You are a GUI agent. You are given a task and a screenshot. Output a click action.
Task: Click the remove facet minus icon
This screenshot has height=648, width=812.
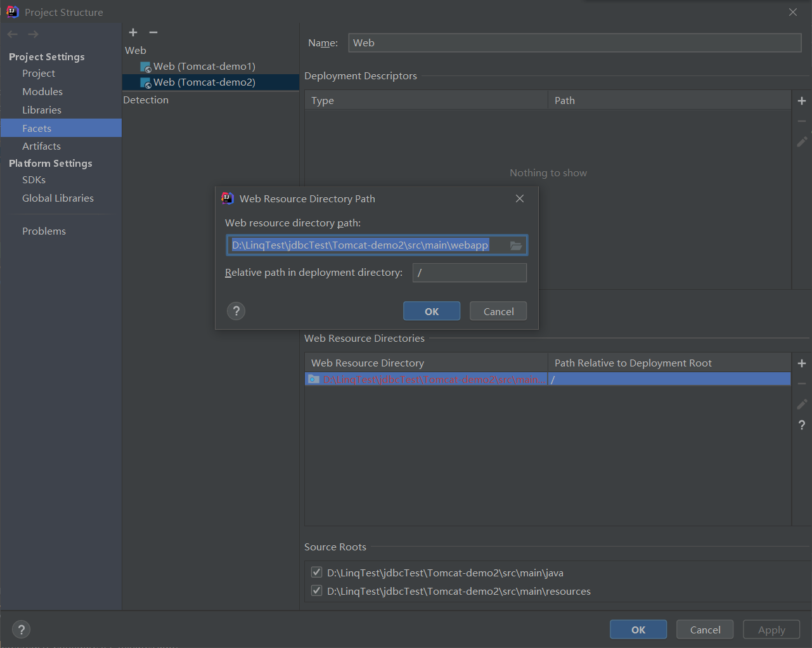pos(153,32)
